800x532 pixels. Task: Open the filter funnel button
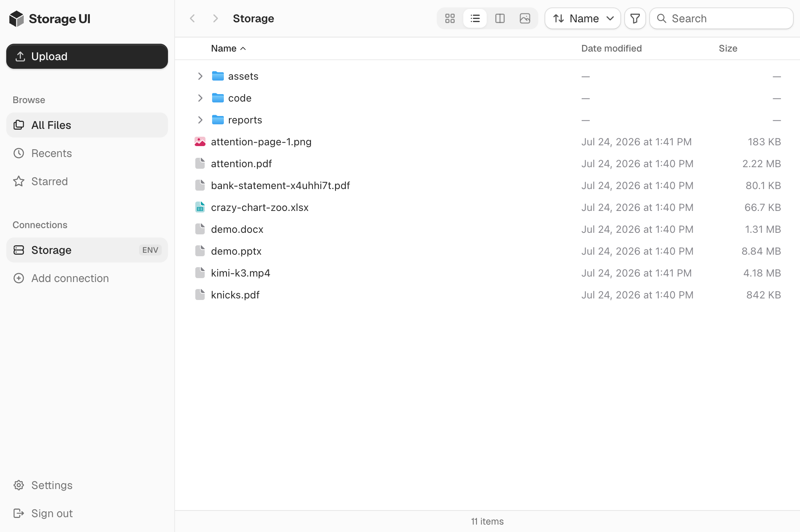[x=635, y=18]
